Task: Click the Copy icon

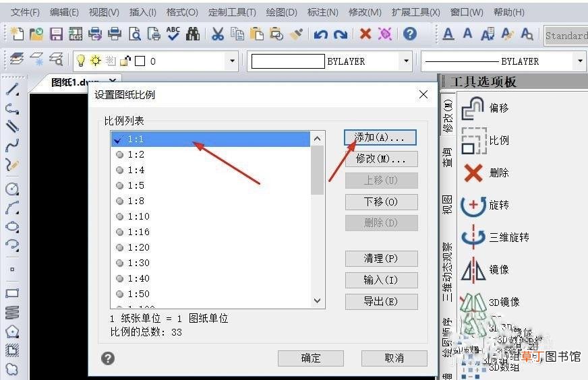Action: (x=237, y=34)
